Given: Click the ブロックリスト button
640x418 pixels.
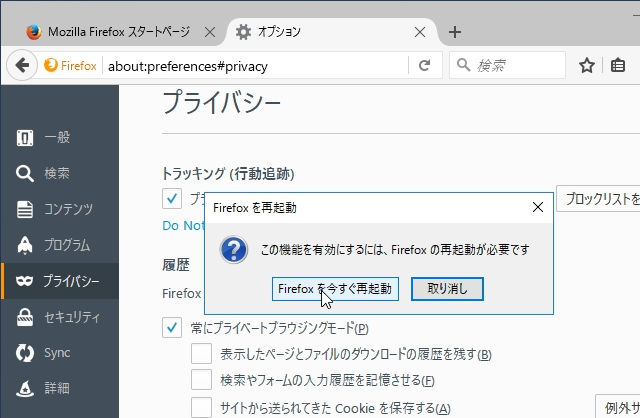Looking at the screenshot, I should coord(598,199).
